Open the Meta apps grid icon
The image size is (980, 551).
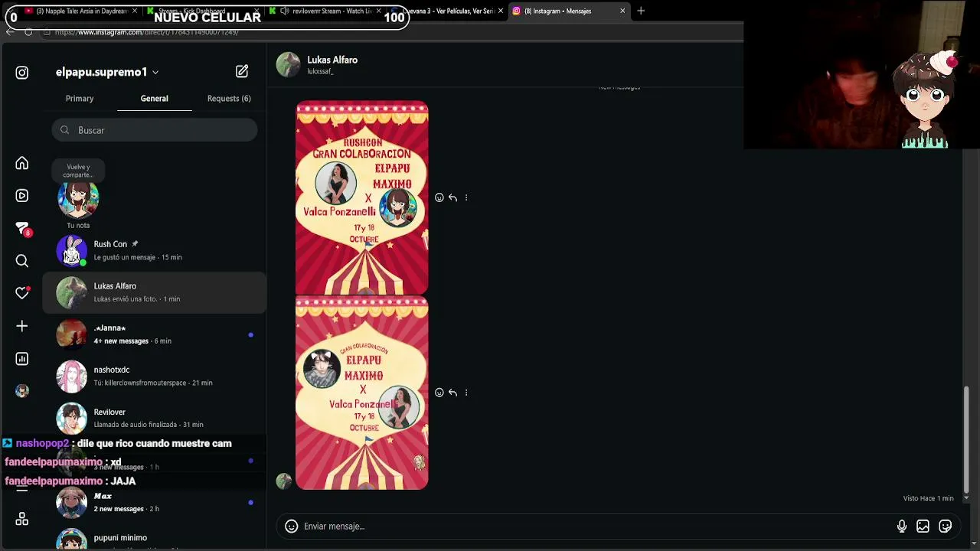22,519
